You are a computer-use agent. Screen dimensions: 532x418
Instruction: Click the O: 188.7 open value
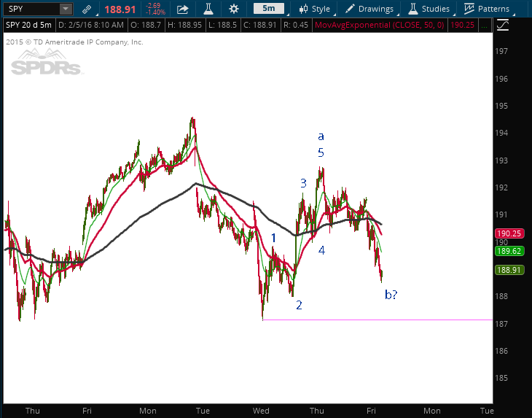click(146, 25)
